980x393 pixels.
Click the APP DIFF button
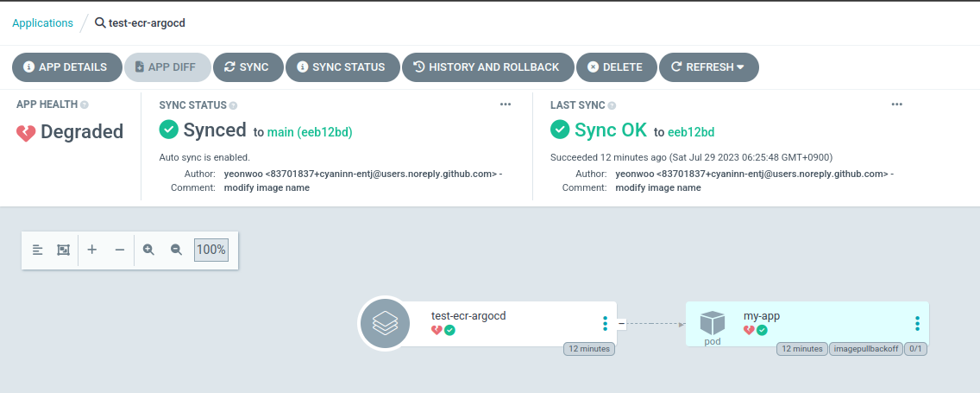pos(167,67)
